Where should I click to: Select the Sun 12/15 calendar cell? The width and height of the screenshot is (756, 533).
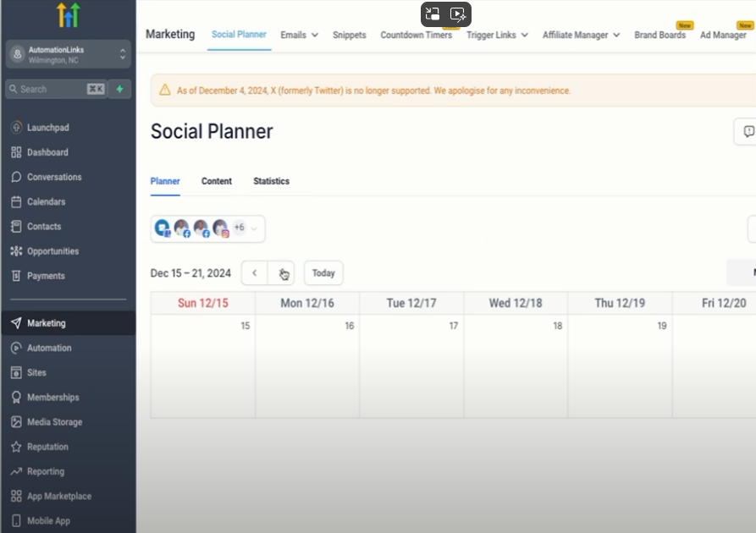pyautogui.click(x=203, y=365)
